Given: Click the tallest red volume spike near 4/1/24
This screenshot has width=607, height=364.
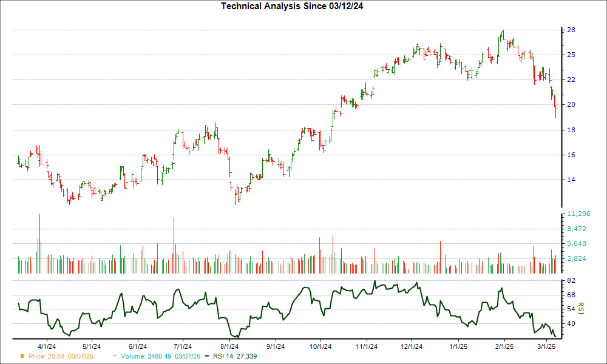Looking at the screenshot, I should coord(39,244).
